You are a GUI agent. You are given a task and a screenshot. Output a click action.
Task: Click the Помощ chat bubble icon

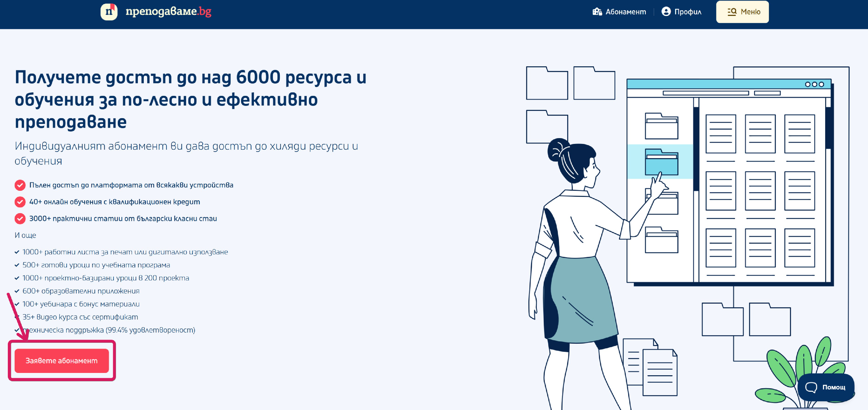811,387
